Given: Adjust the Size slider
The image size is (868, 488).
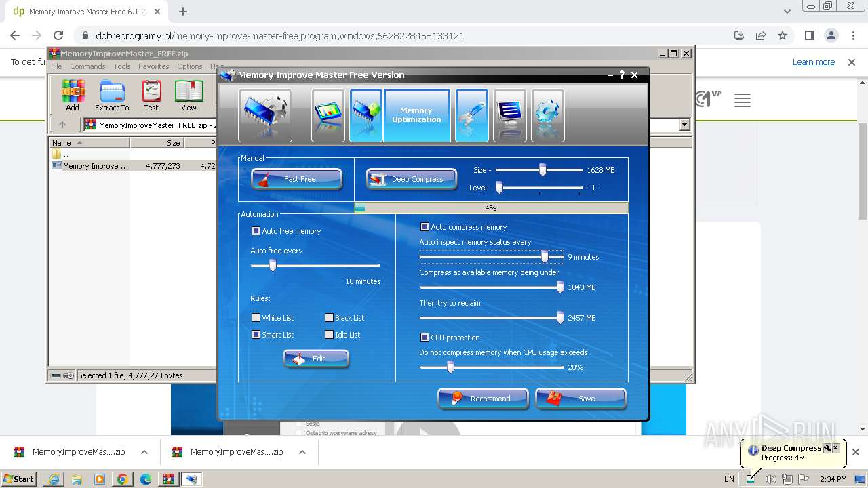Looking at the screenshot, I should 542,170.
